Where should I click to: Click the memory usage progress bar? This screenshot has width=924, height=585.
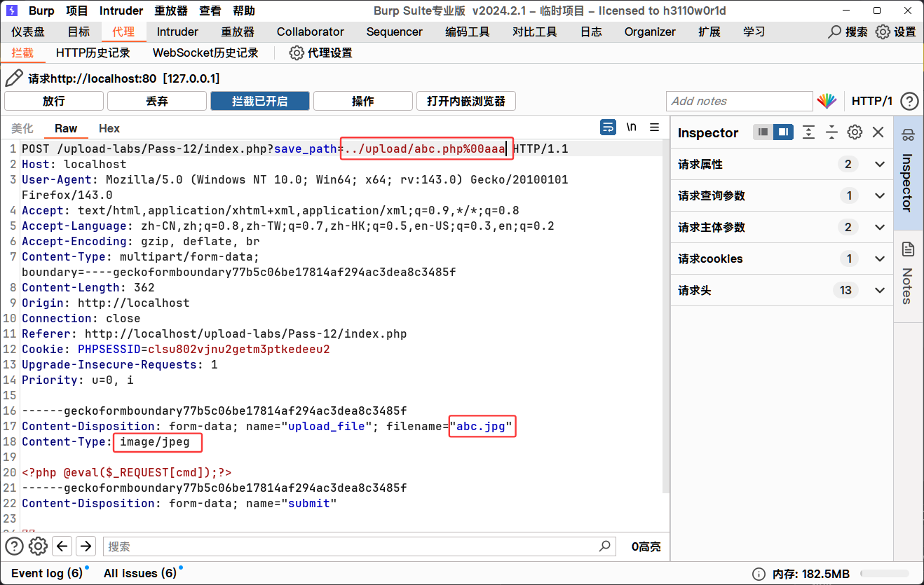[885, 573]
